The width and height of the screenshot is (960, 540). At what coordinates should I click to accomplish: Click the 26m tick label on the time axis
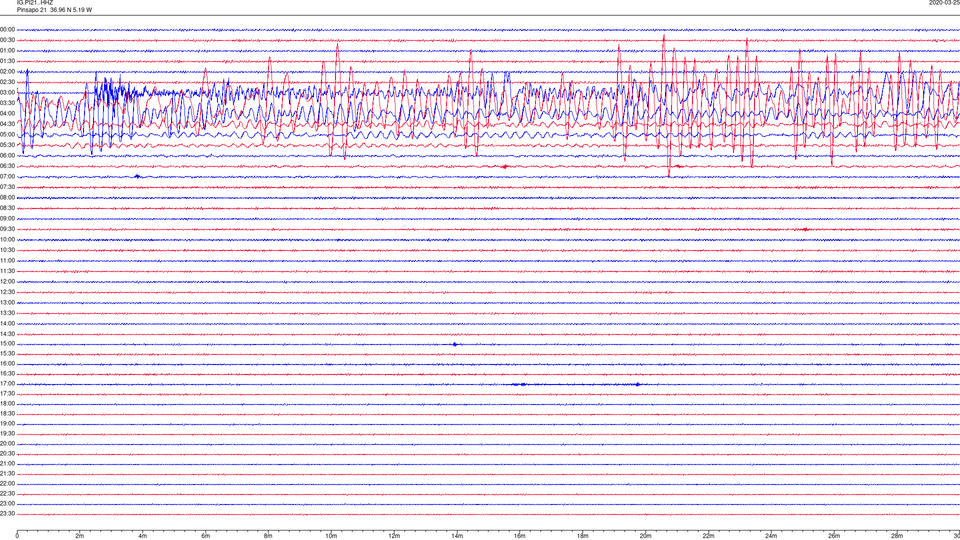834,536
